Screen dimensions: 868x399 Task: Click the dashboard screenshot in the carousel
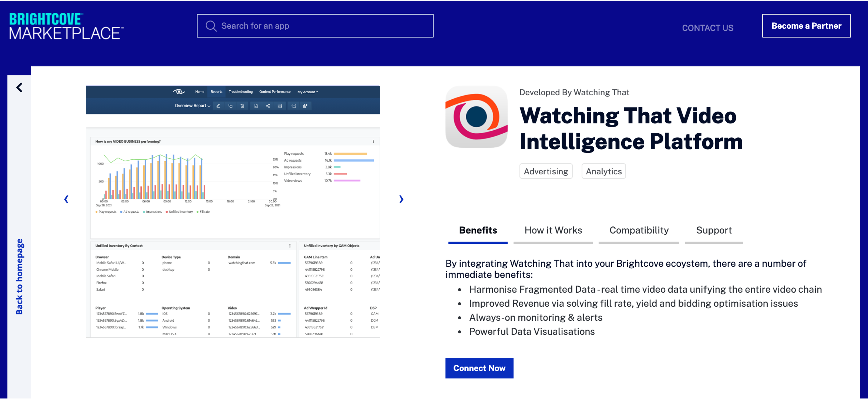coord(233,212)
